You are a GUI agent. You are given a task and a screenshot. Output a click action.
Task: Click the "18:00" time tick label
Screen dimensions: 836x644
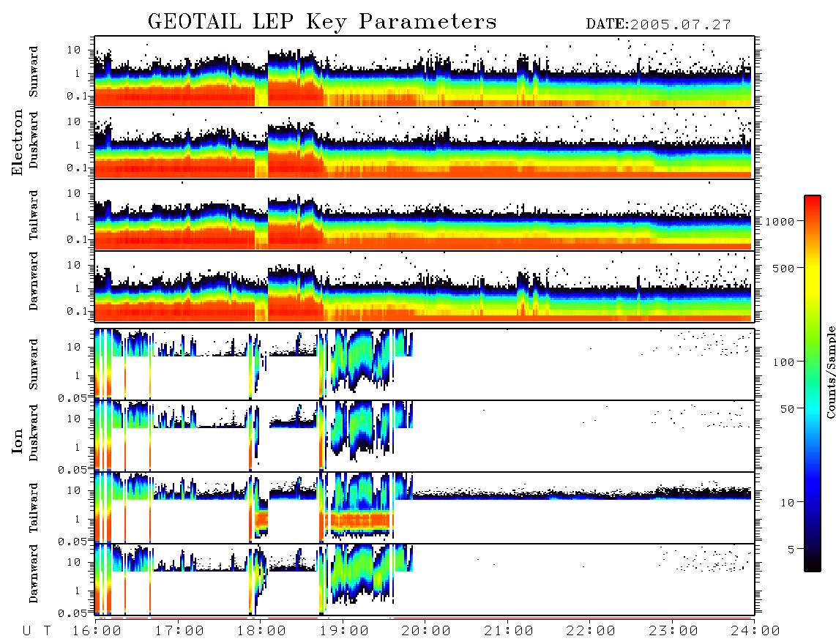(x=262, y=631)
